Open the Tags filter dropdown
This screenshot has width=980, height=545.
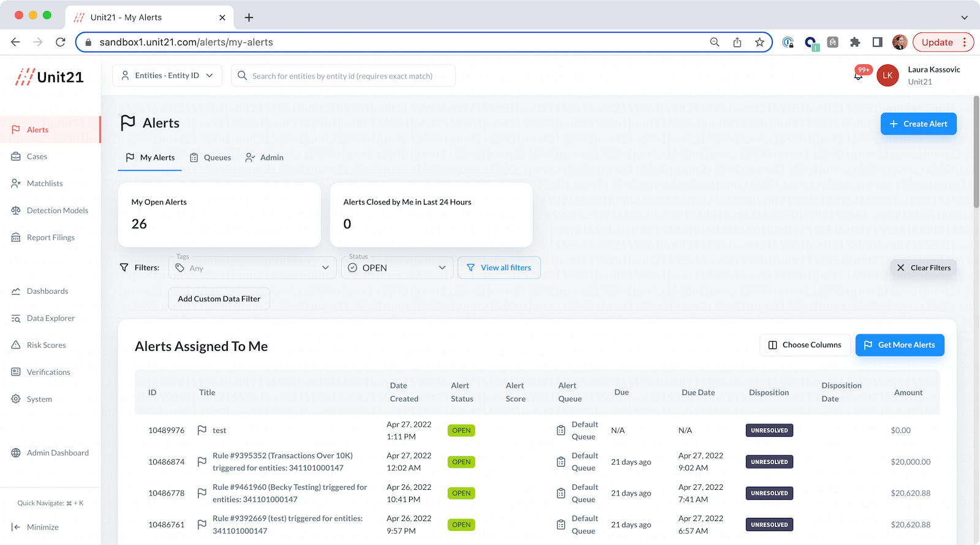[x=252, y=268]
